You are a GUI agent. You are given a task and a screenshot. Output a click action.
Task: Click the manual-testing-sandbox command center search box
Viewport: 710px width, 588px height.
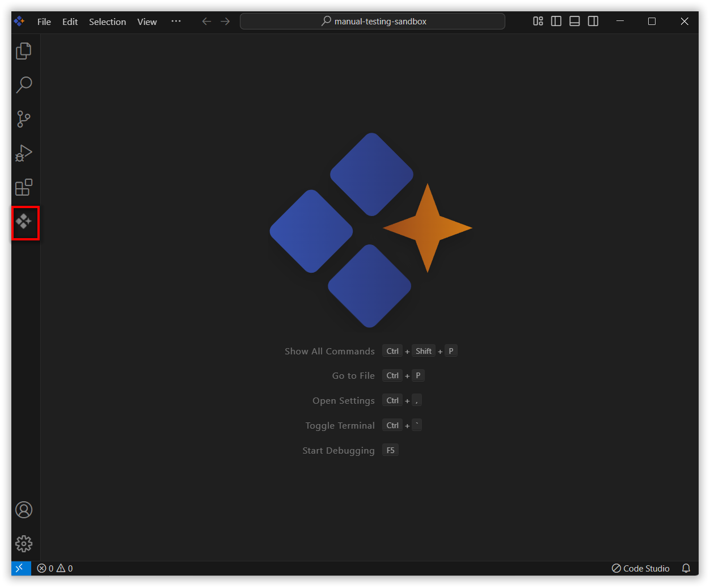(373, 22)
